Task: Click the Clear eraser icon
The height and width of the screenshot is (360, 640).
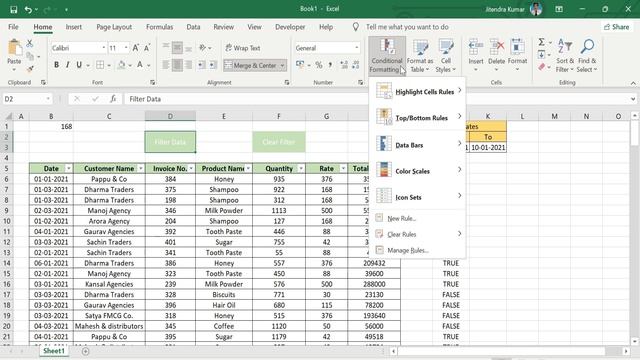Action: [x=542, y=67]
